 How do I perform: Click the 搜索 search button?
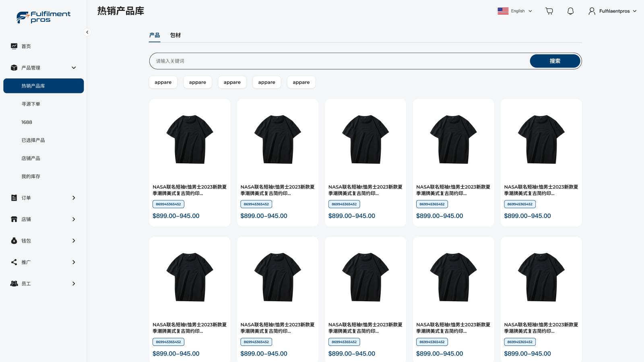[555, 61]
